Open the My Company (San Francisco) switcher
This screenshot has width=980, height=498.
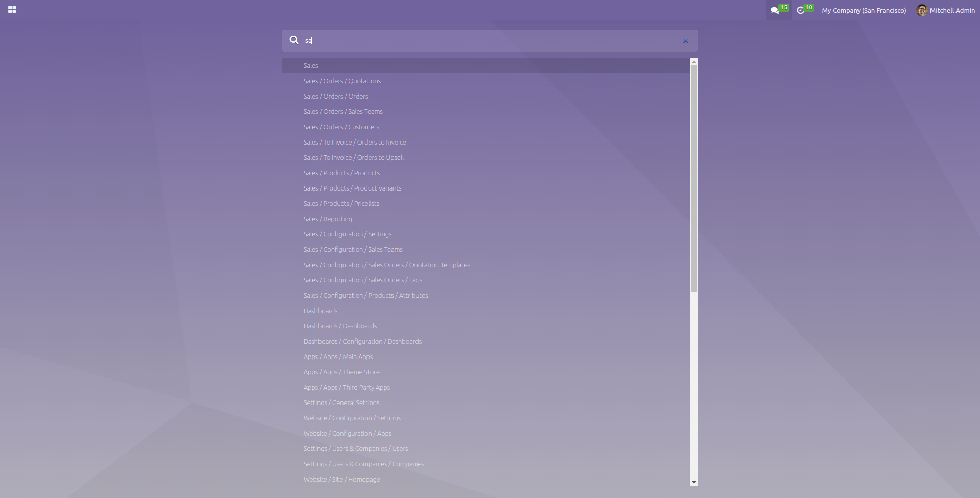pos(864,10)
